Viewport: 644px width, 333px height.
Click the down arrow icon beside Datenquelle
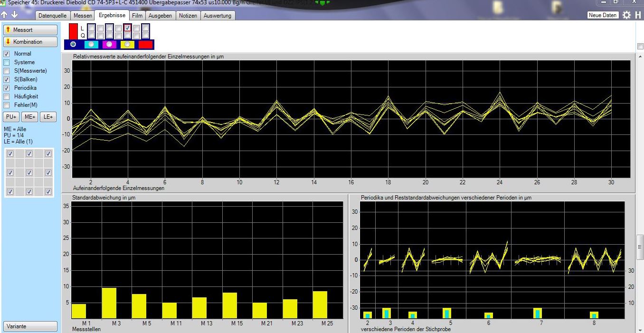[x=14, y=15]
